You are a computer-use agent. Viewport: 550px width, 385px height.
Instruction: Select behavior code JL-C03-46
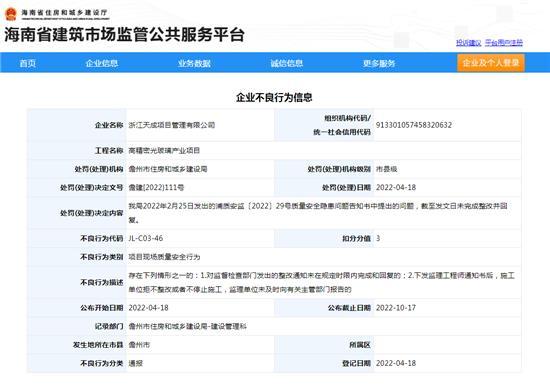coord(146,238)
